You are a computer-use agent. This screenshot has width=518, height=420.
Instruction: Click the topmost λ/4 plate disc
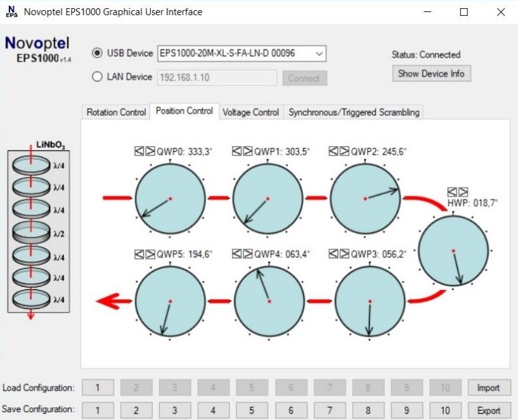[x=31, y=165]
